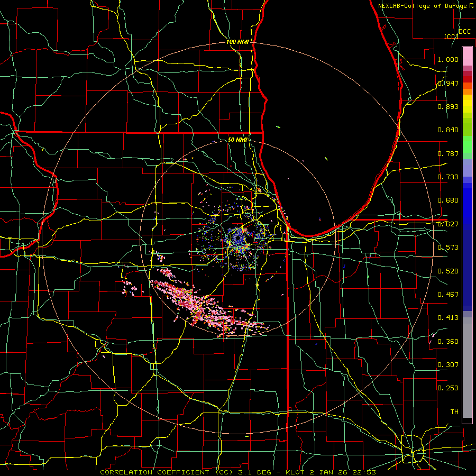Click the 0.680 color scale label
476x476 pixels.
448,200
